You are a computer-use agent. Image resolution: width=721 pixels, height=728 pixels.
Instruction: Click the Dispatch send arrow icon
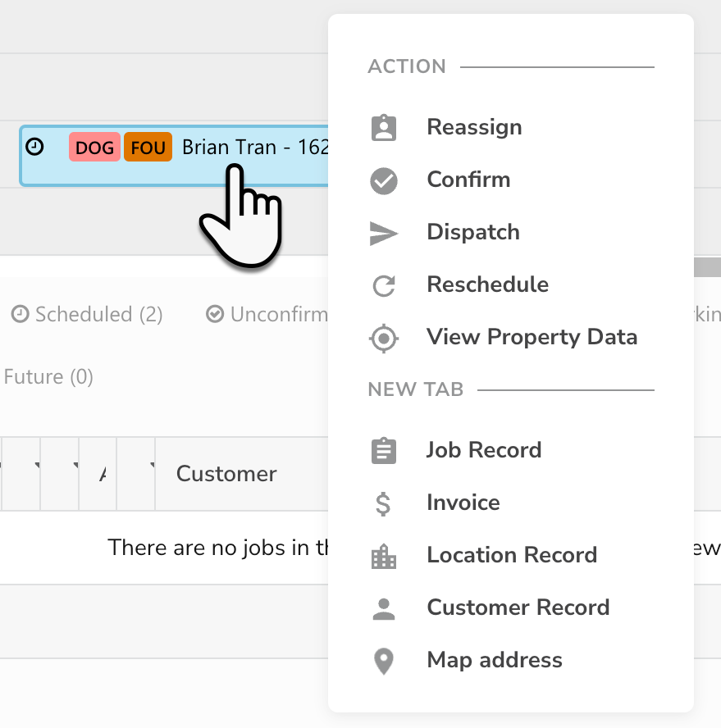tap(384, 232)
